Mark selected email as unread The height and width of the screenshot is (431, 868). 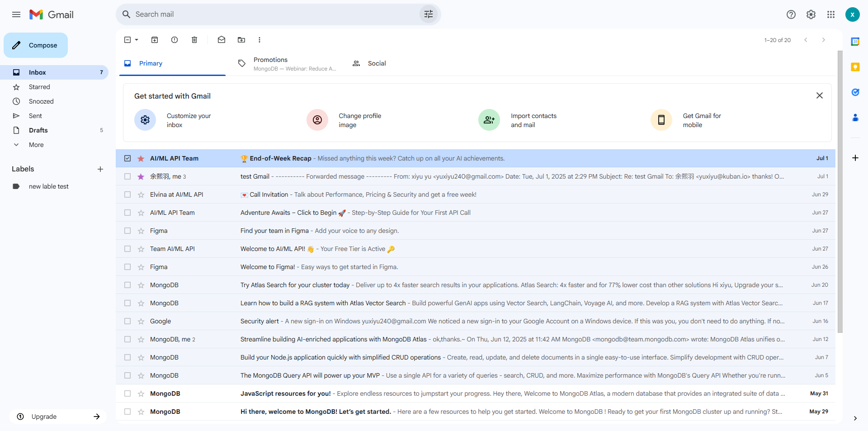(x=222, y=40)
